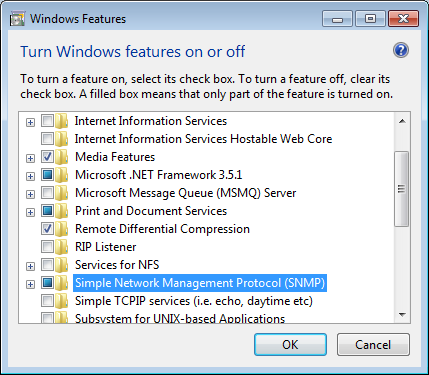Viewport: 429px width, 375px height.
Task: Select the Microsoft Message Queue (MSMQ) Server item
Action: coord(185,193)
